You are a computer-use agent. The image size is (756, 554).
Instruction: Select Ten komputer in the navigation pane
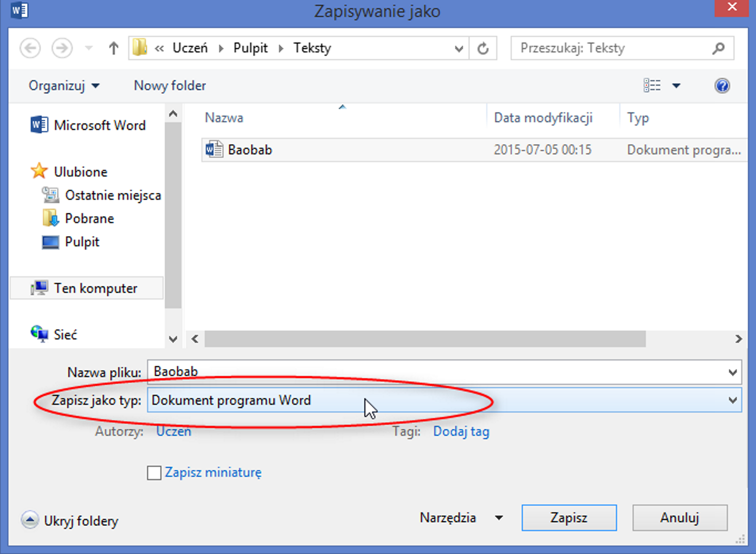coord(95,288)
